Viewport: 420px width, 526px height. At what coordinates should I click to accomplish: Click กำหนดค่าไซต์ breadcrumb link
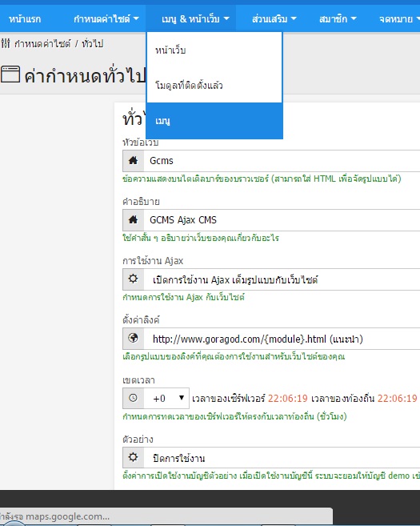pyautogui.click(x=42, y=43)
